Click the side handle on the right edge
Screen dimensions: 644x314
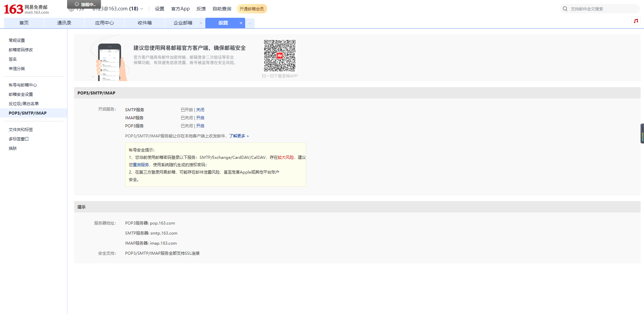click(642, 133)
